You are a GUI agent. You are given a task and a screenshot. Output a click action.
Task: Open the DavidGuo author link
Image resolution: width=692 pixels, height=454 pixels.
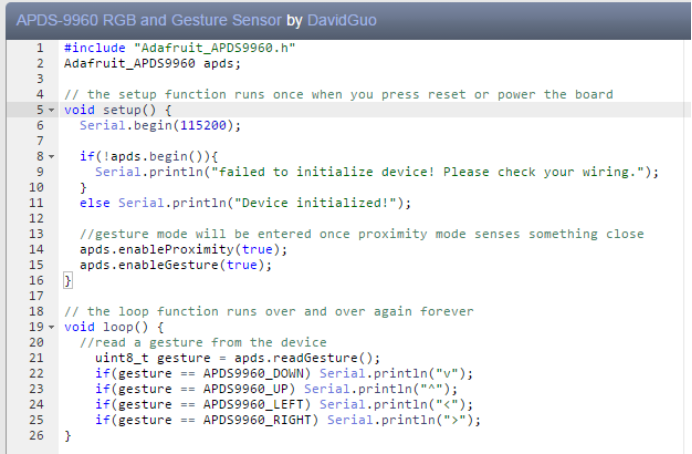tap(342, 20)
